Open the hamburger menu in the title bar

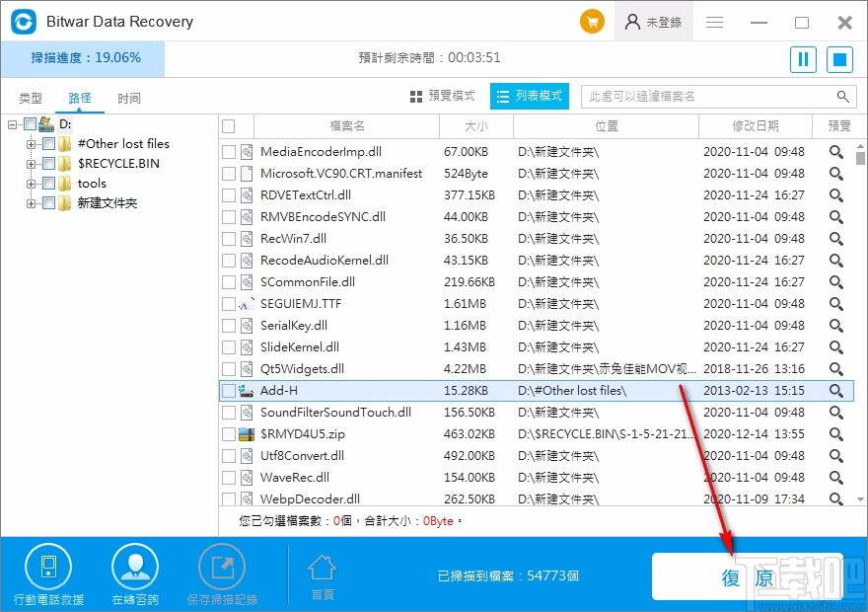714,21
